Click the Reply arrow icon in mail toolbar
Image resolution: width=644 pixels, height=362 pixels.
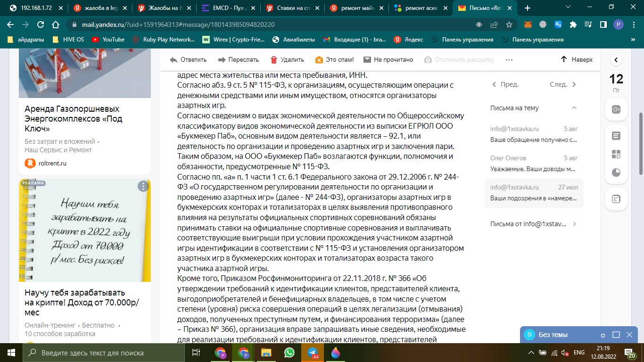coord(174,60)
